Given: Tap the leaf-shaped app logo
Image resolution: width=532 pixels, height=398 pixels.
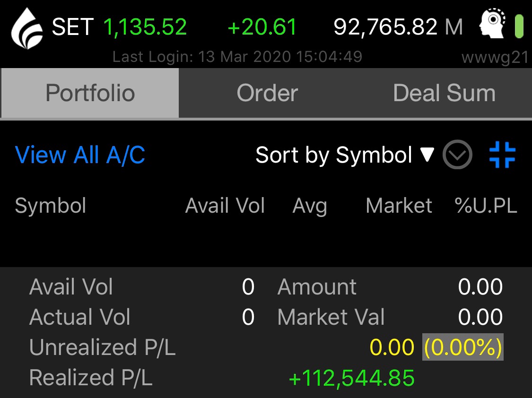Looking at the screenshot, I should 27,28.
